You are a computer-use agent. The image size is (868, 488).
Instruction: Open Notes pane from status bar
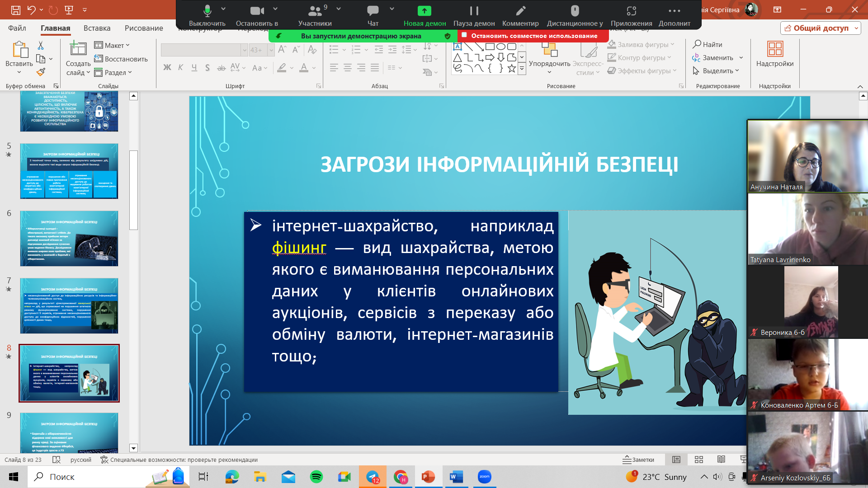click(x=638, y=460)
